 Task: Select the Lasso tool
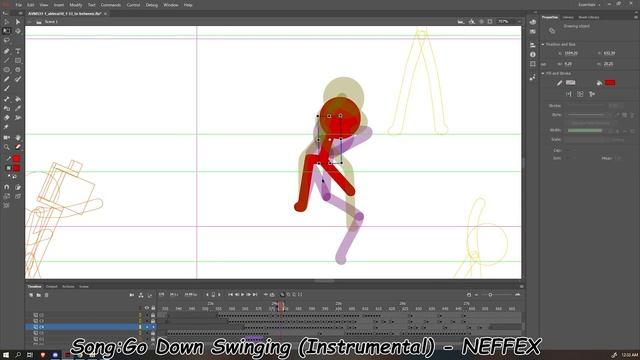7,40
